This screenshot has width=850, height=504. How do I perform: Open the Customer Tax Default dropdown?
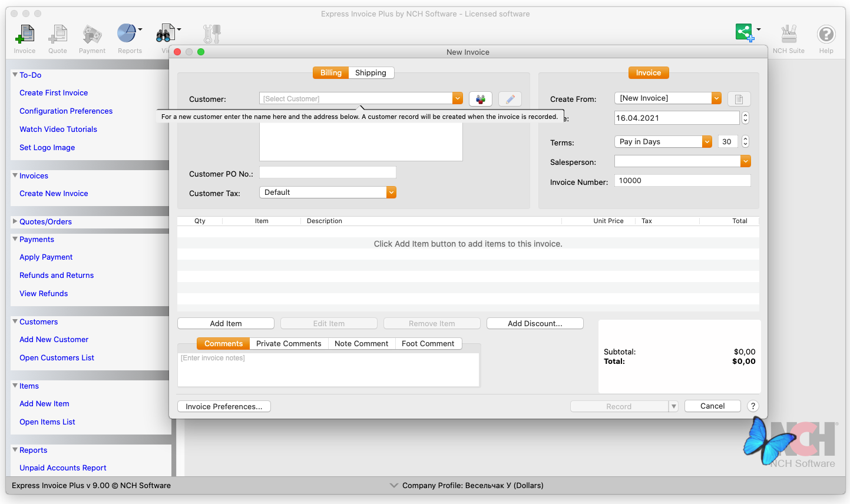[391, 193]
